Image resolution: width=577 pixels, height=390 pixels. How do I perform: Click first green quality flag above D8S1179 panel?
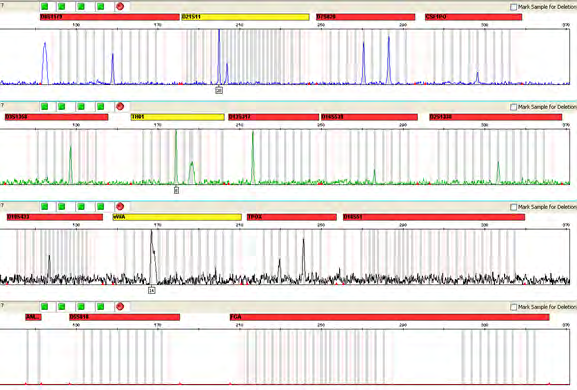tap(45, 7)
